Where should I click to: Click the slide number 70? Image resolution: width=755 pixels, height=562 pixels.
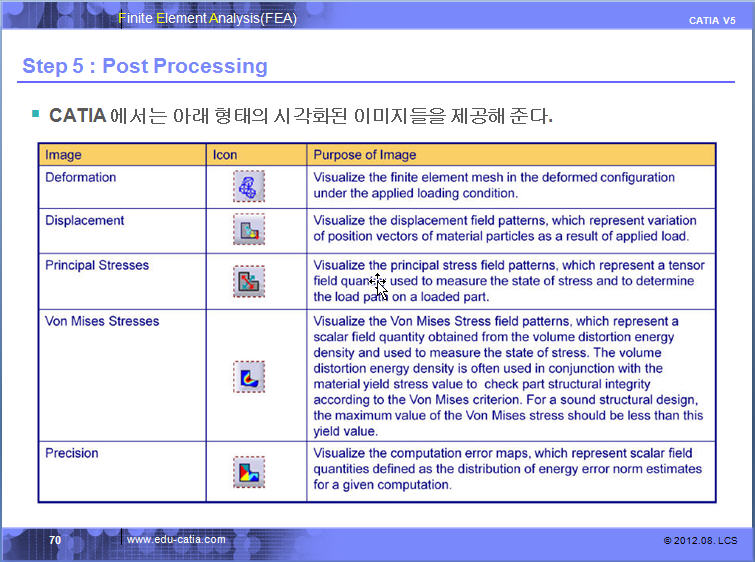[x=56, y=540]
